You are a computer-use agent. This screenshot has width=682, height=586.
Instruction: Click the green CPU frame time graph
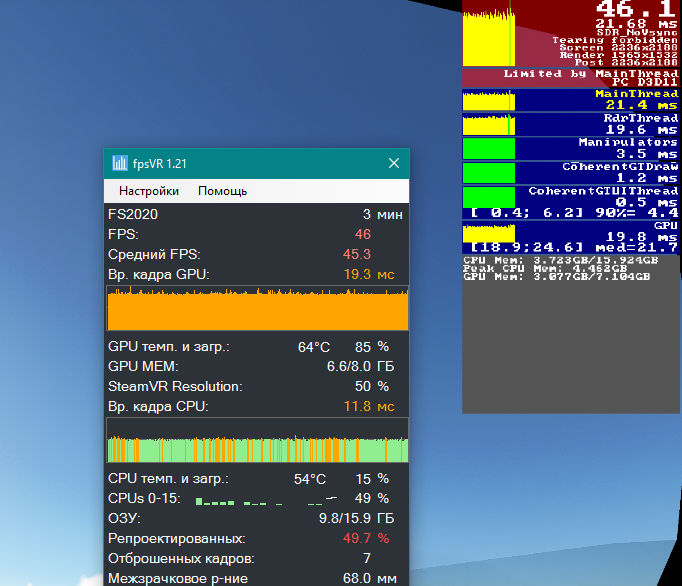pyautogui.click(x=257, y=440)
